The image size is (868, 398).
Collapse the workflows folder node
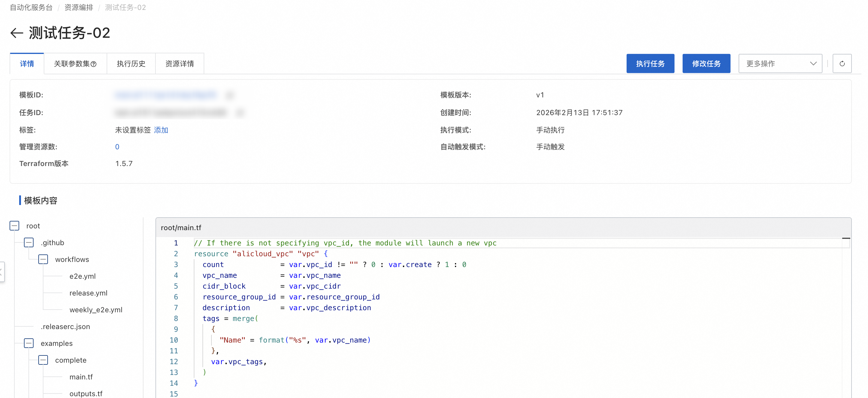(x=43, y=259)
